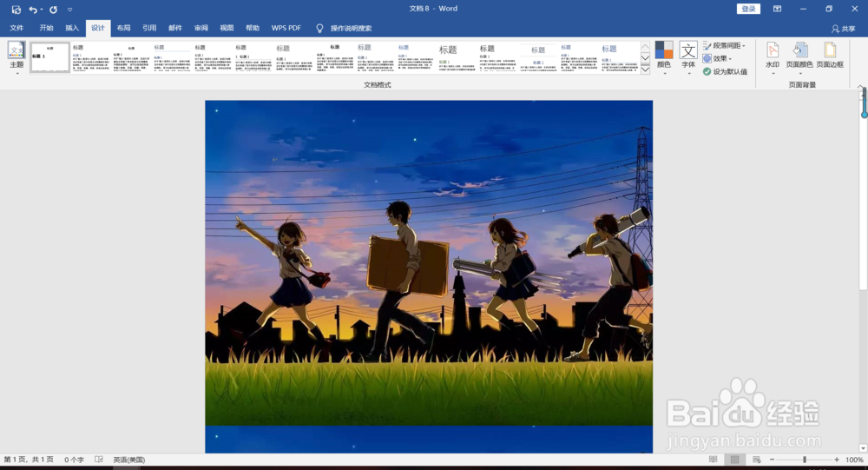Click the zoom out minus button
Image resolution: width=868 pixels, height=470 pixels.
point(773,460)
